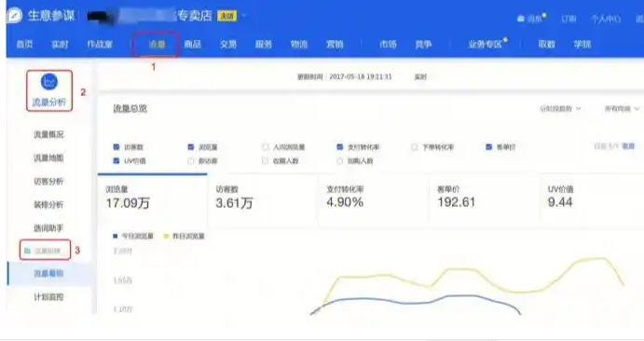Viewport: 644px width, 341px height.
Task: Uncheck the 支付转化率 checkbox
Action: tap(339, 147)
